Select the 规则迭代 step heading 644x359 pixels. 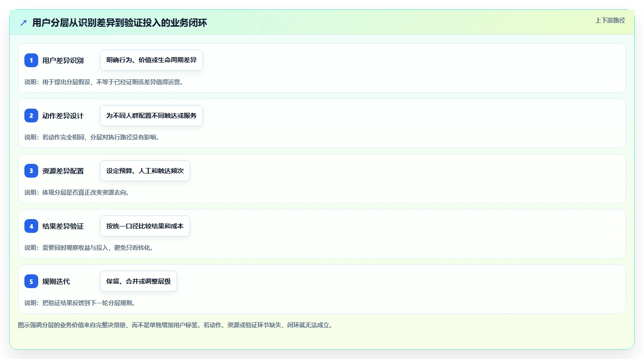coord(56,281)
